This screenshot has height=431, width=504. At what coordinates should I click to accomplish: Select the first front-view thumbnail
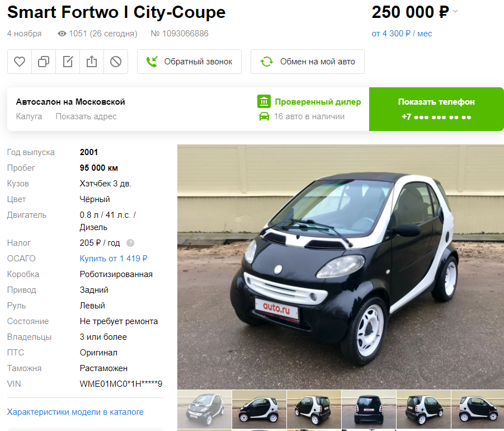pyautogui.click(x=204, y=409)
